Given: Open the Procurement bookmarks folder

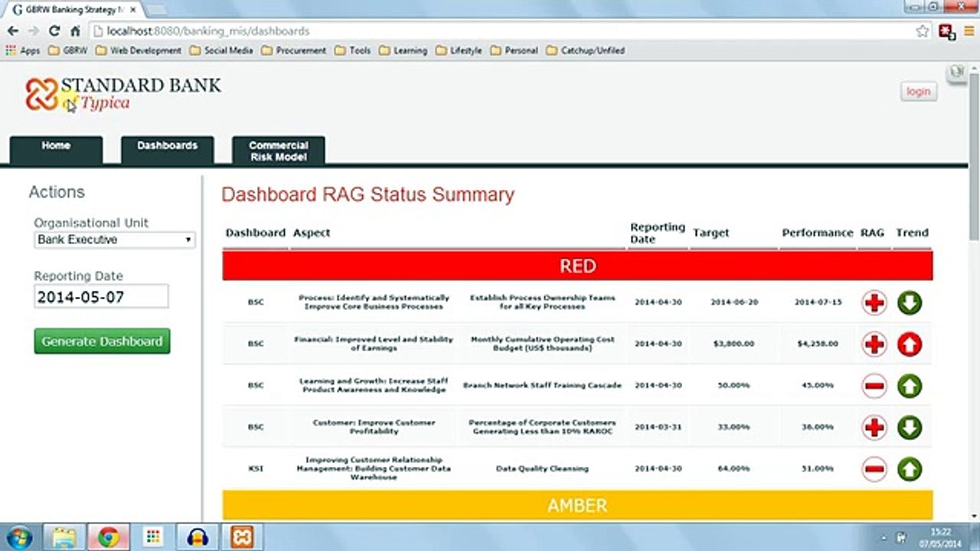Looking at the screenshot, I should [293, 51].
